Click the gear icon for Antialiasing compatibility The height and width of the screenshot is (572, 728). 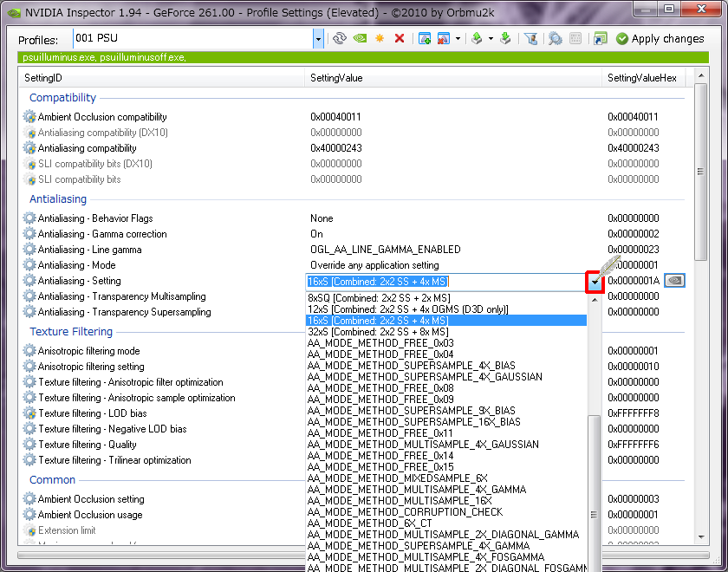click(29, 148)
